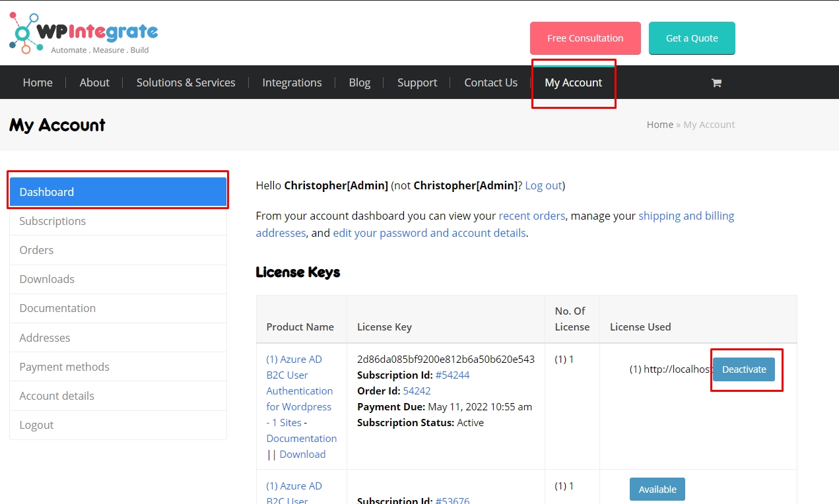This screenshot has width=839, height=504.
Task: Click the Product Name column header
Action: coord(300,327)
